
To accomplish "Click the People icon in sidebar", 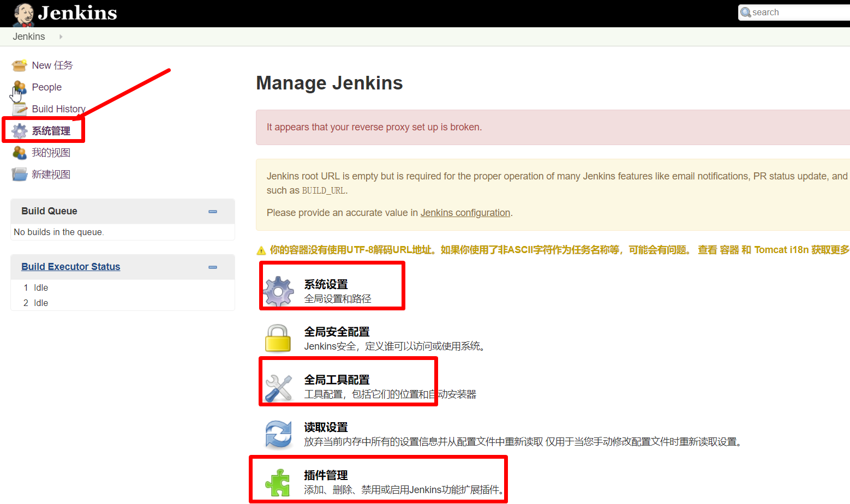I will pyautogui.click(x=20, y=87).
